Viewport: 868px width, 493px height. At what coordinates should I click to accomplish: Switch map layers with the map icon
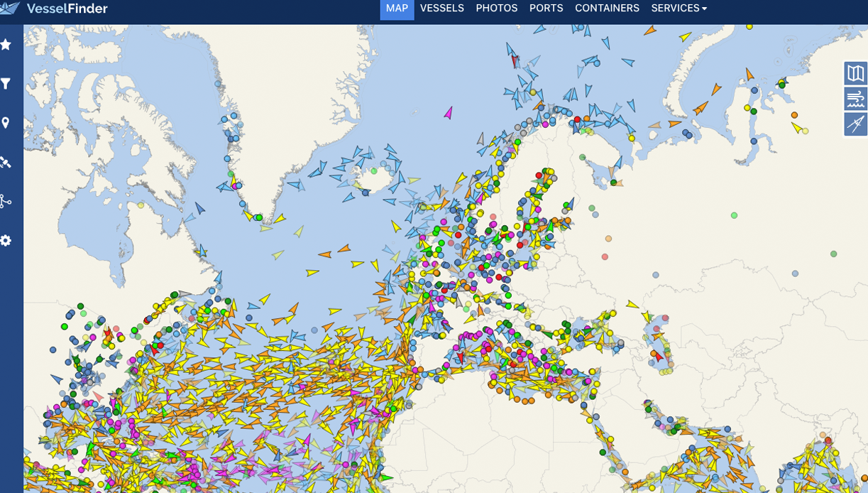coord(855,73)
